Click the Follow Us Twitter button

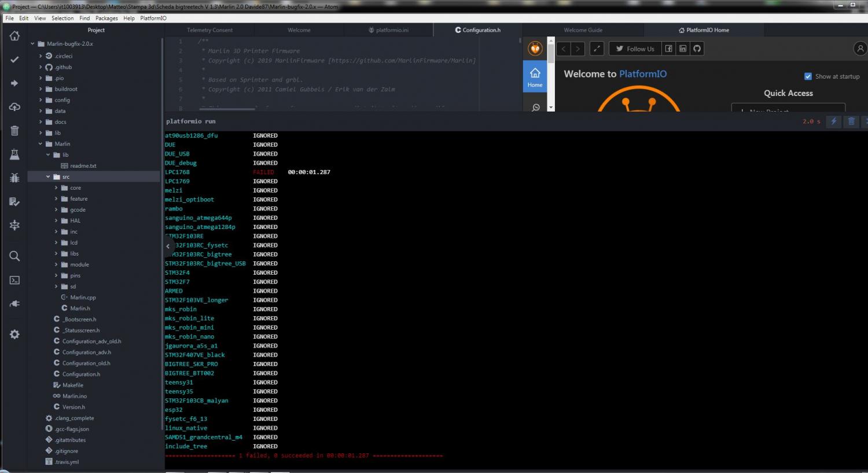click(x=635, y=49)
